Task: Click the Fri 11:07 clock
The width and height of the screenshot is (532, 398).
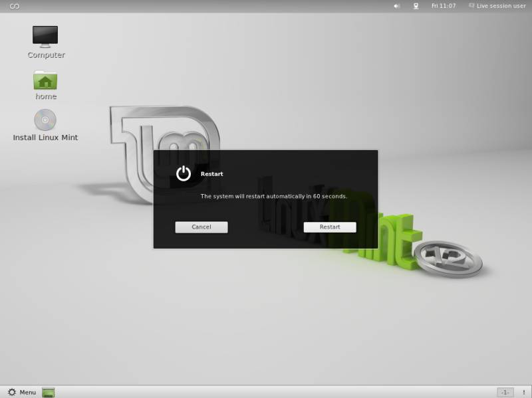Action: (x=444, y=6)
